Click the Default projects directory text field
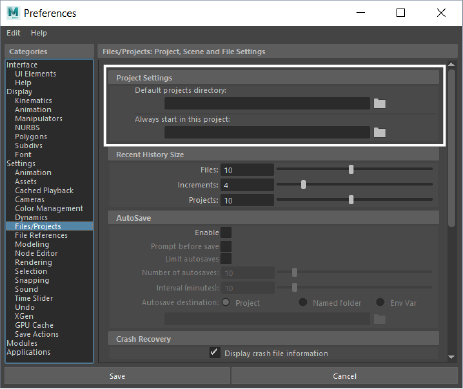The height and width of the screenshot is (389, 463). point(267,103)
